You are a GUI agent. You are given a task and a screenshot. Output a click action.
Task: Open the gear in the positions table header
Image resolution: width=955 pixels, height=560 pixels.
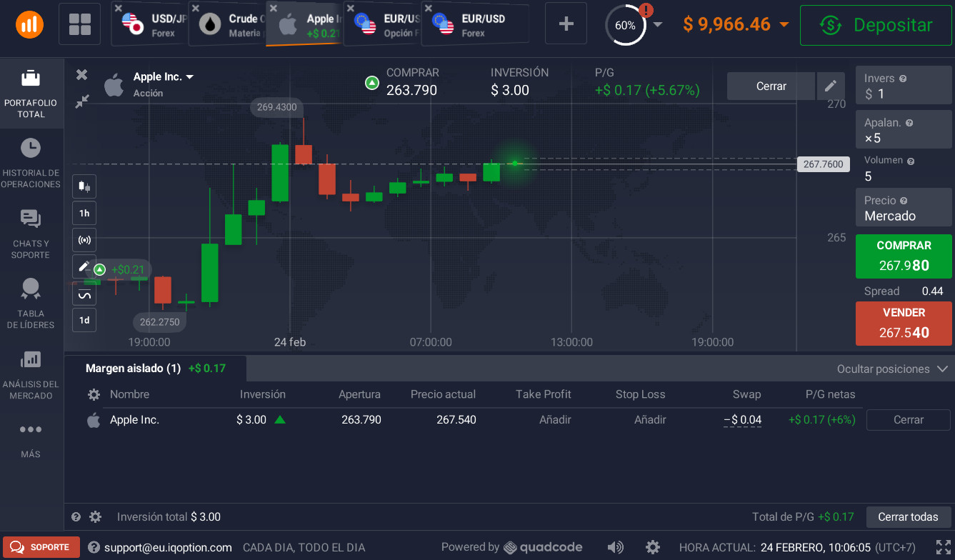pyautogui.click(x=94, y=395)
